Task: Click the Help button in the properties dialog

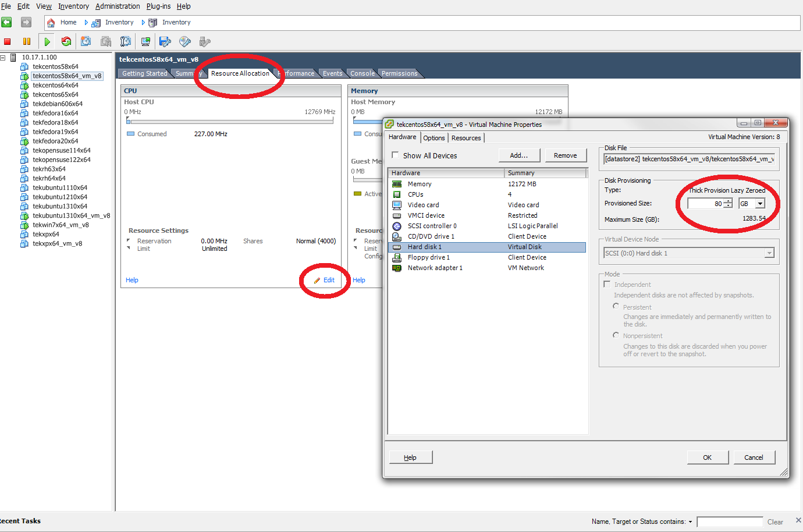Action: [x=410, y=457]
